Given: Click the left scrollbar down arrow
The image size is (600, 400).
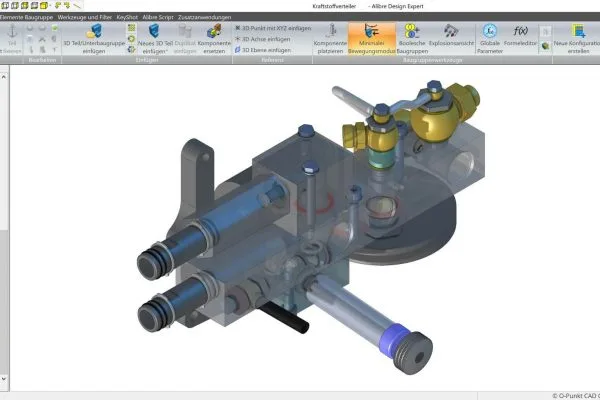Looking at the screenshot, I should [4, 379].
